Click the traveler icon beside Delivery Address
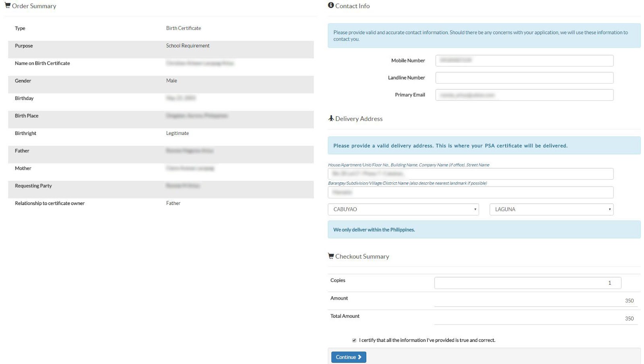 (330, 118)
